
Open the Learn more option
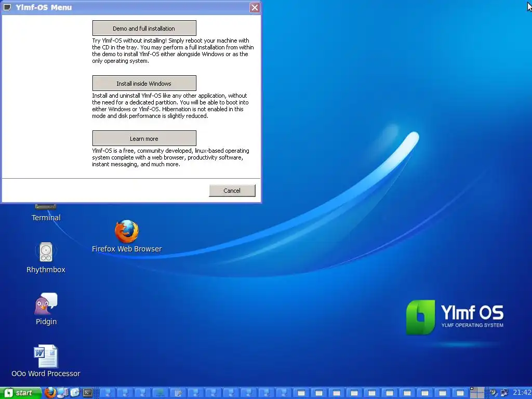pyautogui.click(x=144, y=138)
